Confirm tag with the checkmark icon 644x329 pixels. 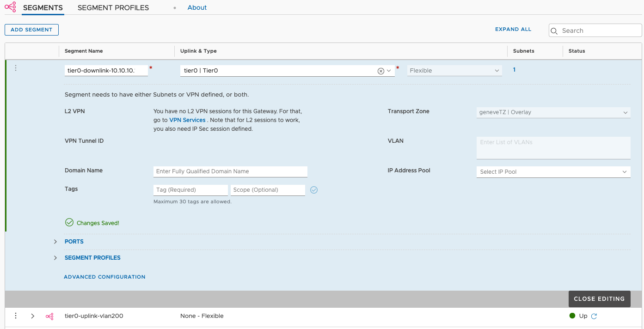tap(314, 190)
